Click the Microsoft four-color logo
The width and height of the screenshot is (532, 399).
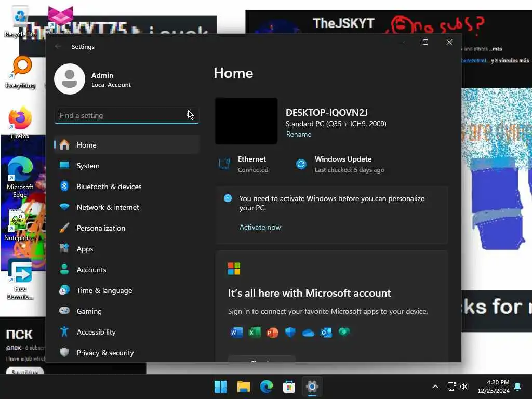(234, 269)
